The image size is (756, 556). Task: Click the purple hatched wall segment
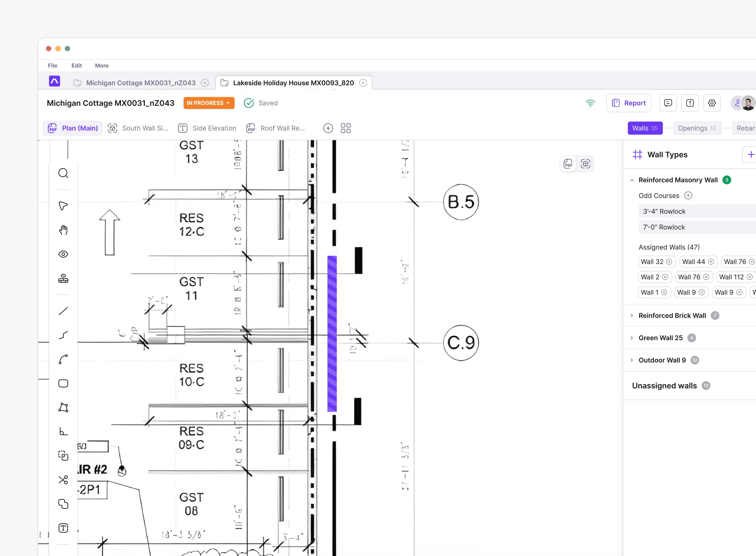click(332, 333)
